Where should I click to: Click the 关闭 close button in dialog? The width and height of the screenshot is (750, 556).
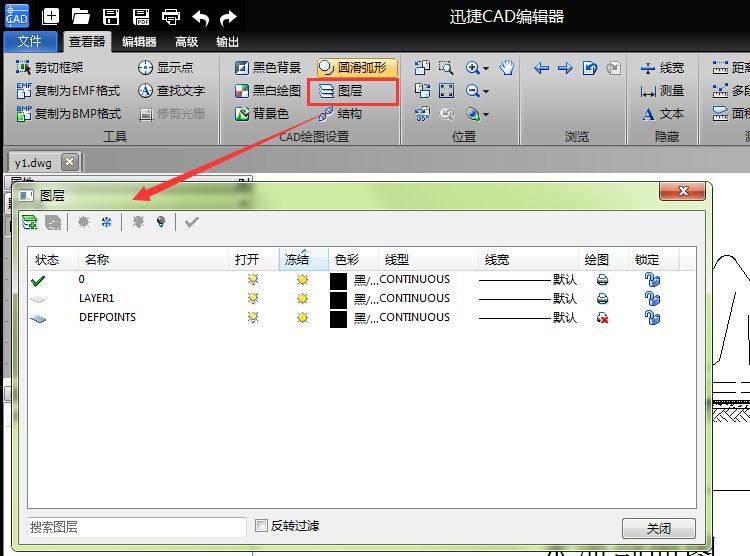[x=658, y=528]
